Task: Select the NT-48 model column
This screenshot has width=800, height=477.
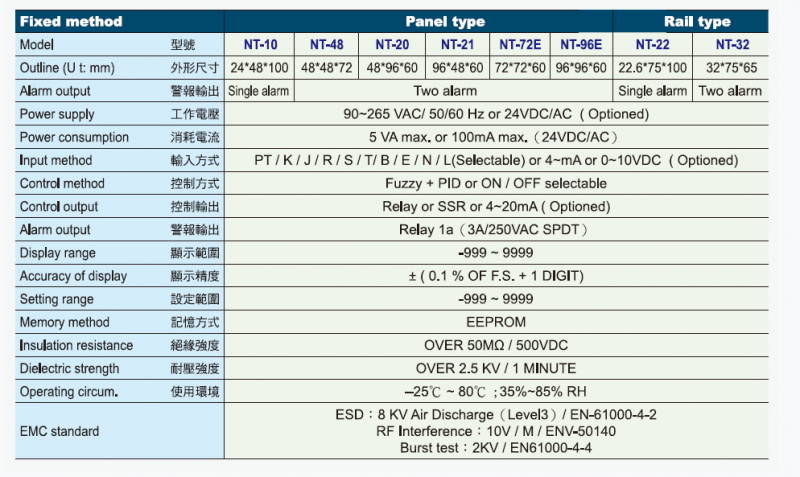Action: point(327,44)
